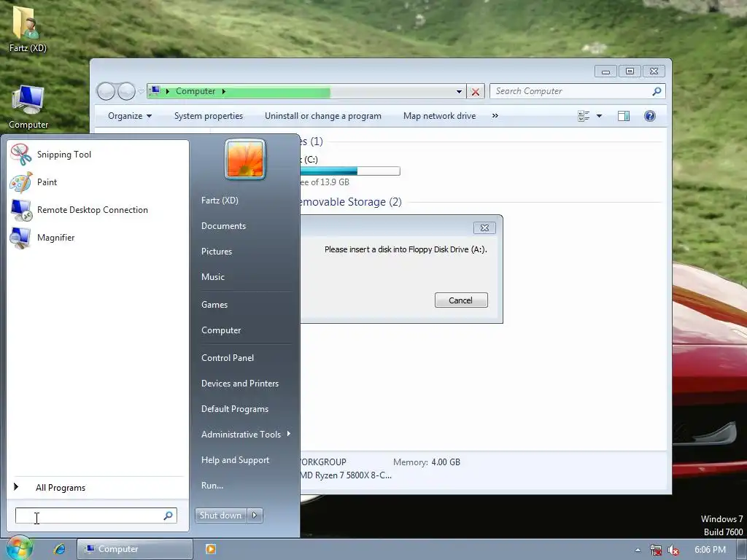The image size is (747, 560).
Task: Toggle the preview pane icon
Action: click(x=624, y=116)
